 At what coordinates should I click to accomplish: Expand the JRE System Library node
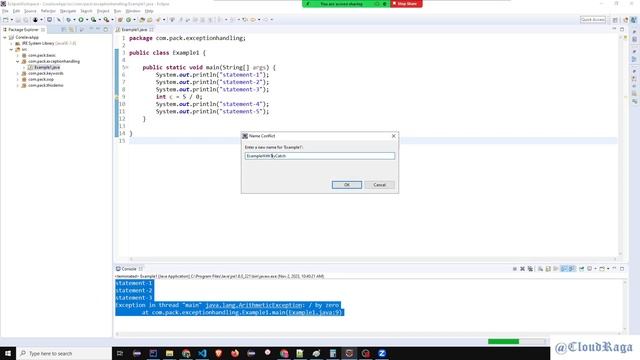point(11,43)
